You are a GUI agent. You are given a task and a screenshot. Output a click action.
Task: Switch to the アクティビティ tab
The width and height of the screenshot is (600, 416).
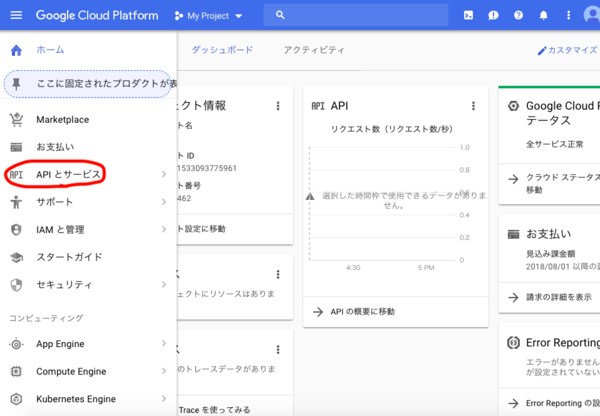314,50
